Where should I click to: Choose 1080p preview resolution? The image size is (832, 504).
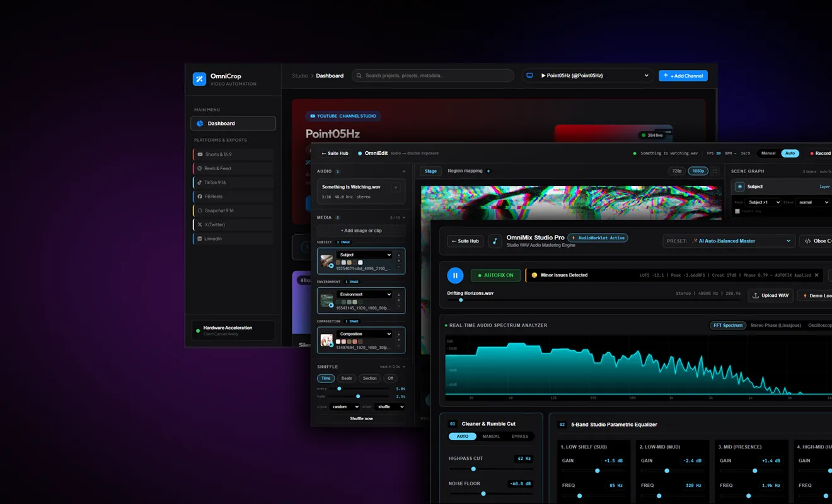698,171
